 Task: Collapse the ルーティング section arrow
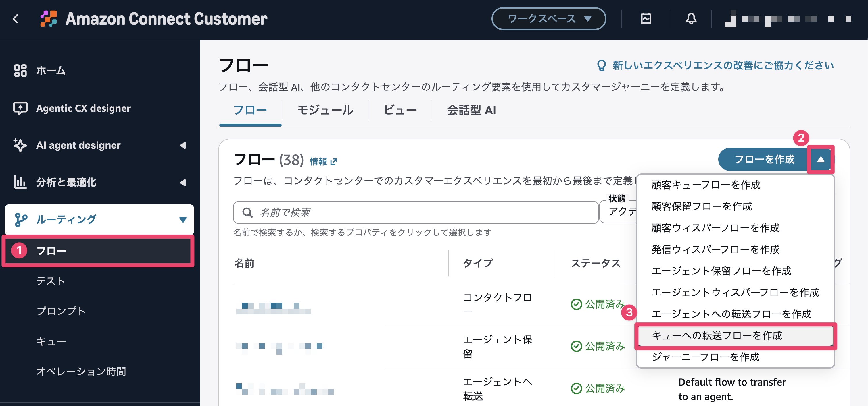pyautogui.click(x=183, y=220)
